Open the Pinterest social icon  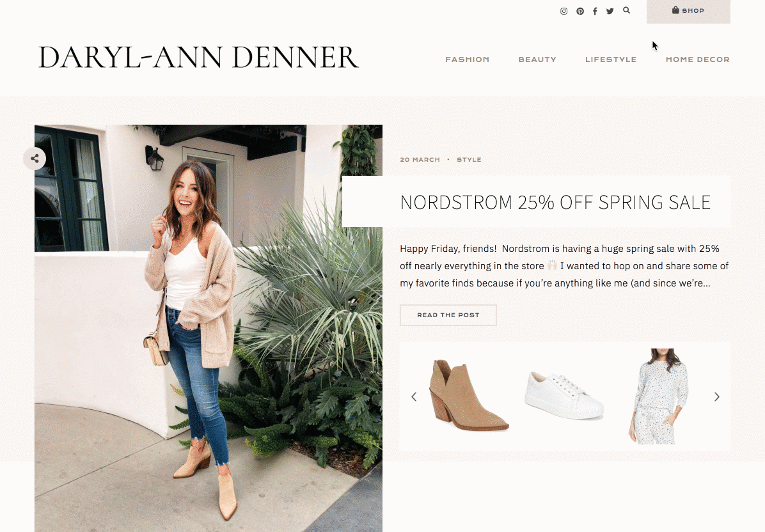pos(580,12)
